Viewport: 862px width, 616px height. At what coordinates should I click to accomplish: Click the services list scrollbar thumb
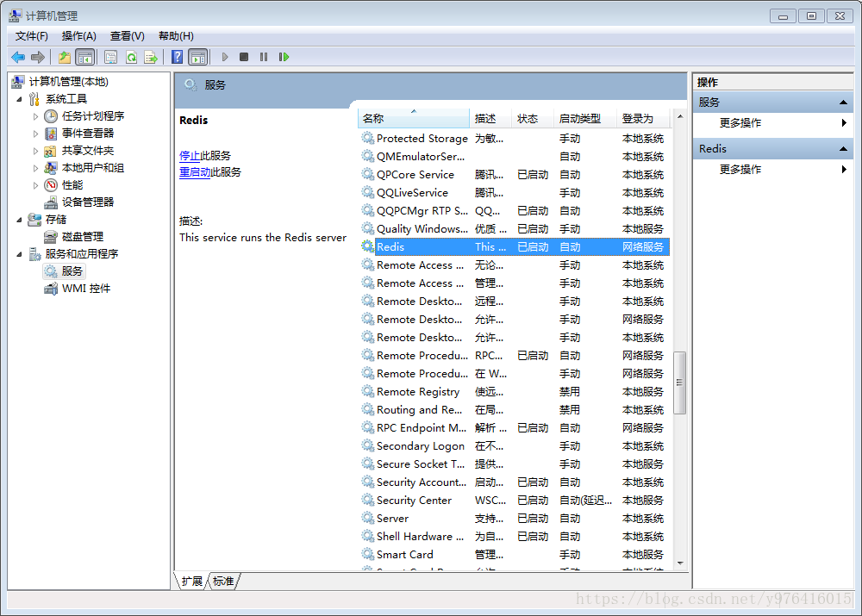click(679, 383)
